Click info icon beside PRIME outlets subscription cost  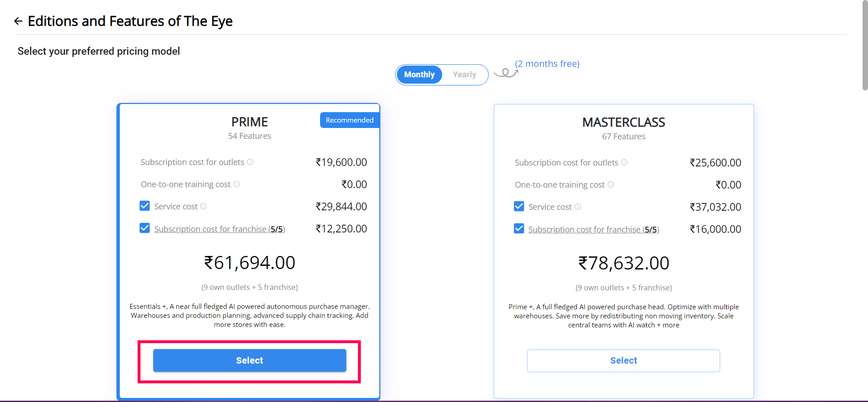250,162
